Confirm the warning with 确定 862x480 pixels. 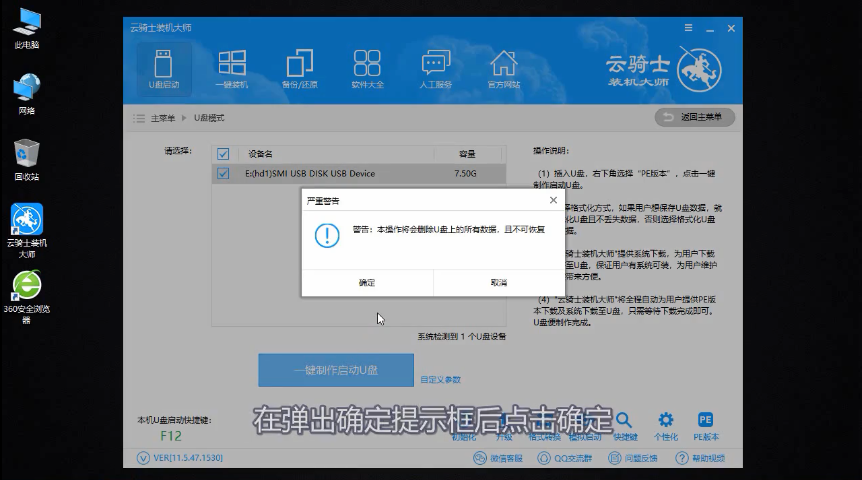tap(367, 283)
